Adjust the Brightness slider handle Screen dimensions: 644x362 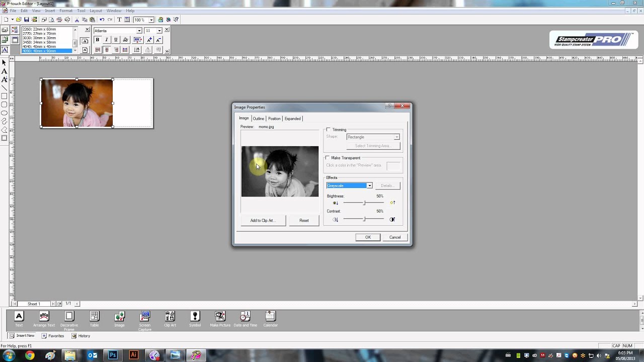[x=364, y=203]
